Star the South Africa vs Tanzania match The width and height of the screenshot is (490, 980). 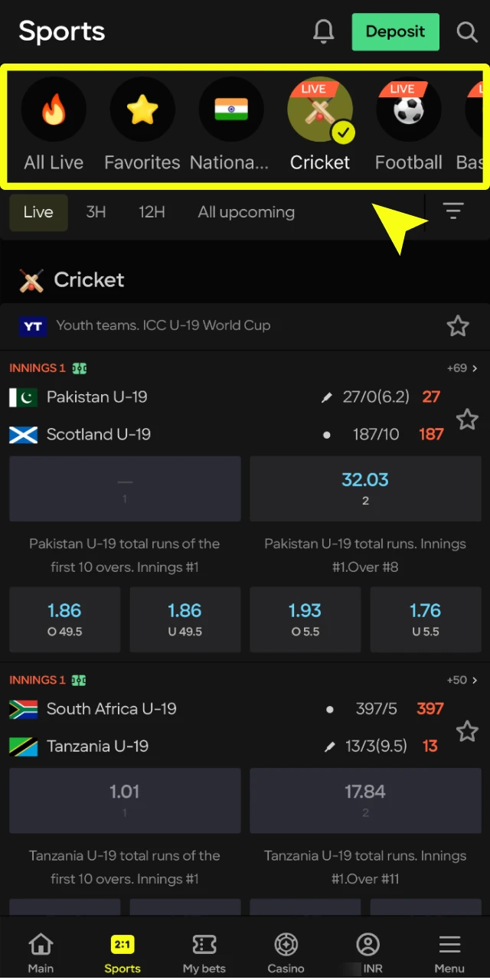pos(468,732)
